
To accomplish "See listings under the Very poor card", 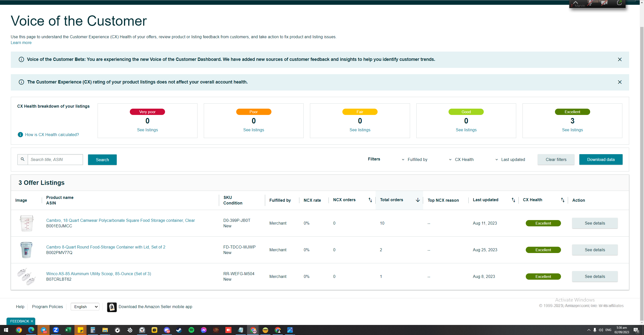I will point(147,130).
